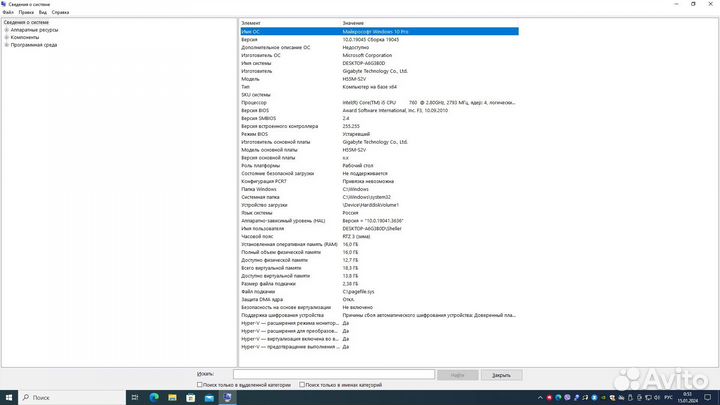Select the Папка Windows row
The height and width of the screenshot is (405, 720).
379,189
